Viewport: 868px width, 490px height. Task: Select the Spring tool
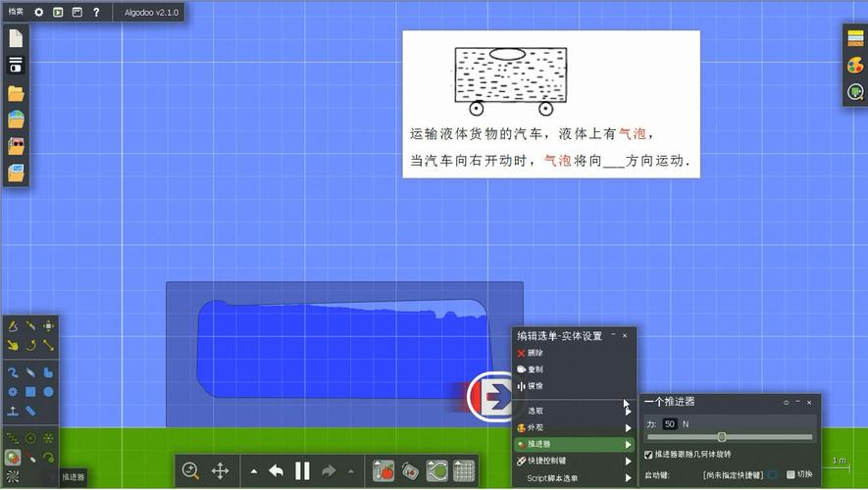[x=13, y=439]
